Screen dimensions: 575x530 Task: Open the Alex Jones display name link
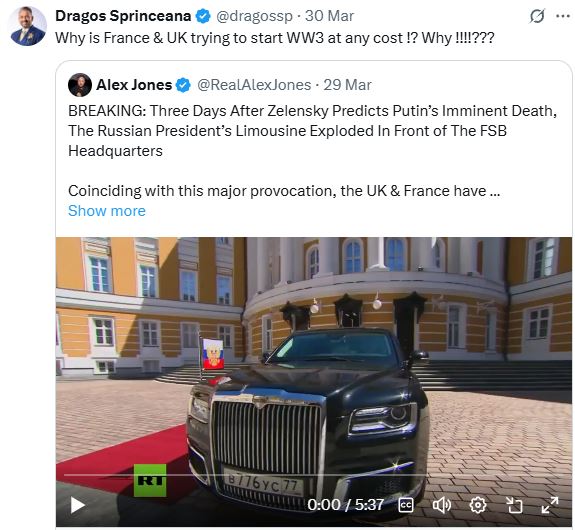134,85
